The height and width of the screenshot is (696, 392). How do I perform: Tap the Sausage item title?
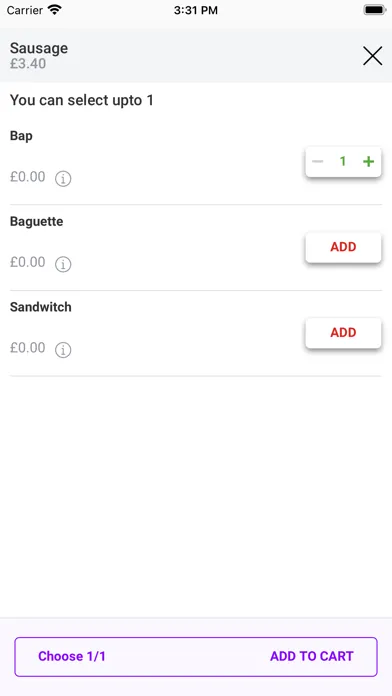pos(39,48)
